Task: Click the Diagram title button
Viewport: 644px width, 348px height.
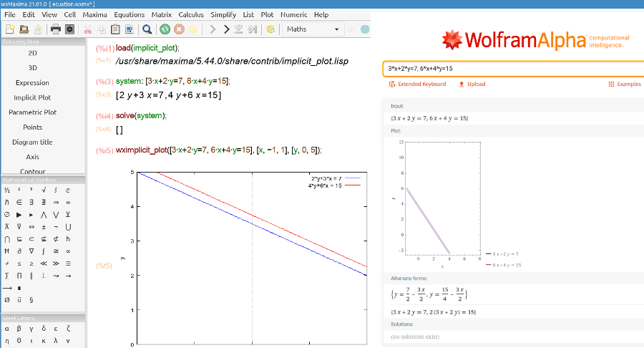Action: [x=32, y=142]
